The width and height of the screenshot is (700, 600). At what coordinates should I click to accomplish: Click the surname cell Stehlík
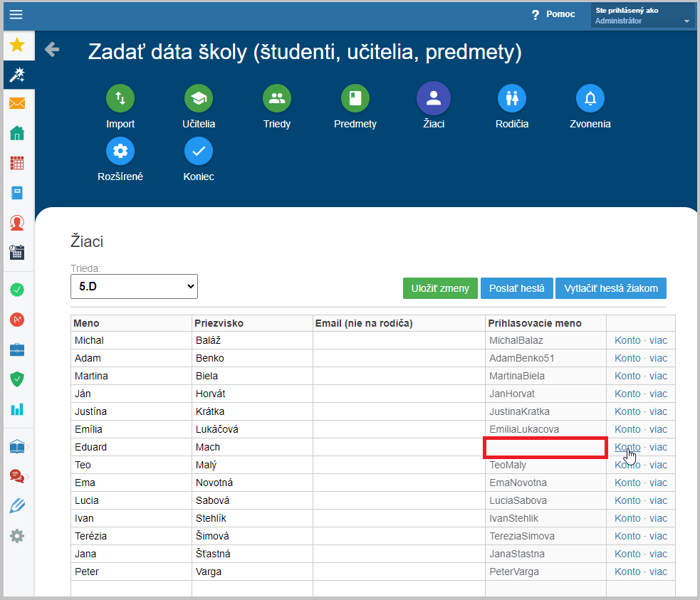coord(252,518)
